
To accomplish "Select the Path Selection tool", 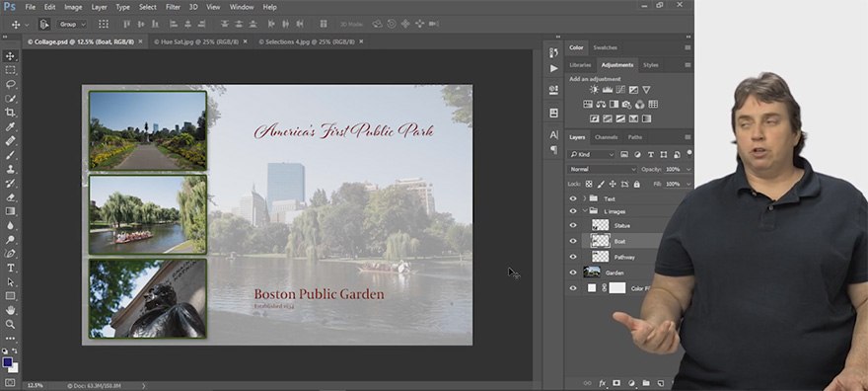I will pyautogui.click(x=11, y=282).
